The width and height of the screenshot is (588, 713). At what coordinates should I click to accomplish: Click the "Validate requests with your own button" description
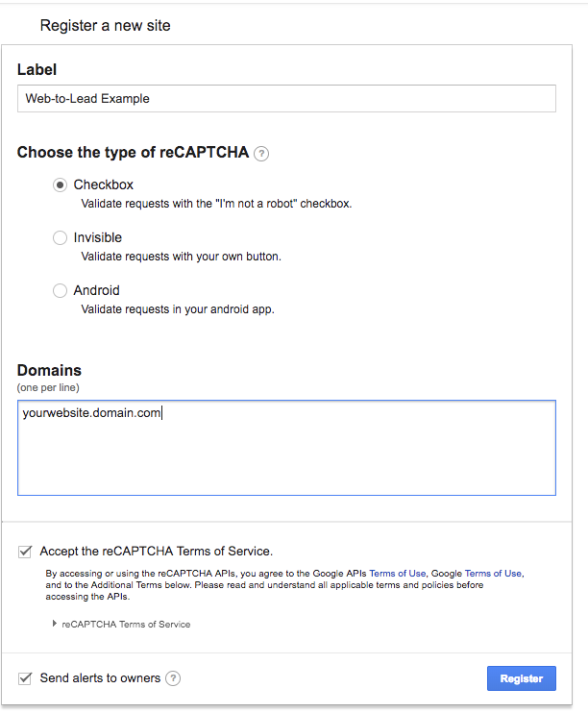point(181,257)
